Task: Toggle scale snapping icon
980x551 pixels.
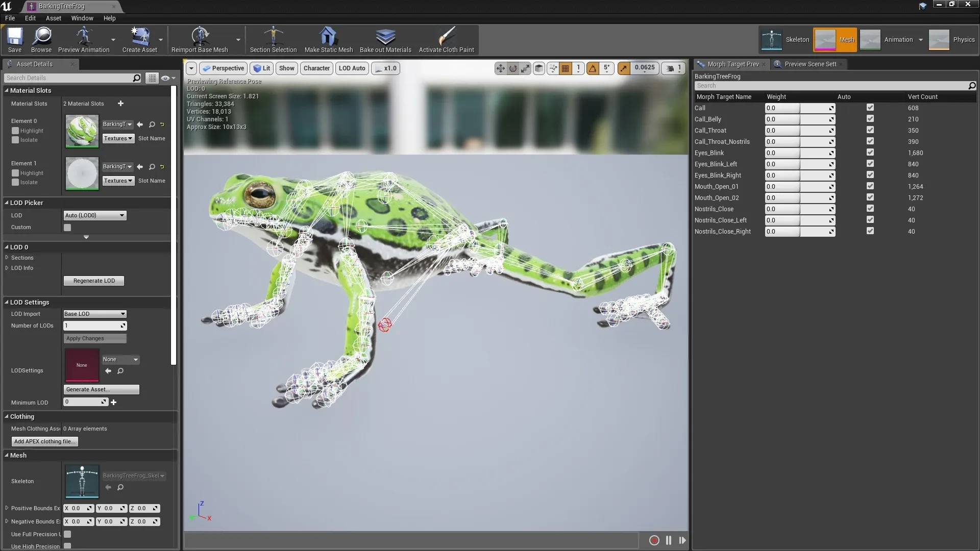Action: tap(624, 68)
